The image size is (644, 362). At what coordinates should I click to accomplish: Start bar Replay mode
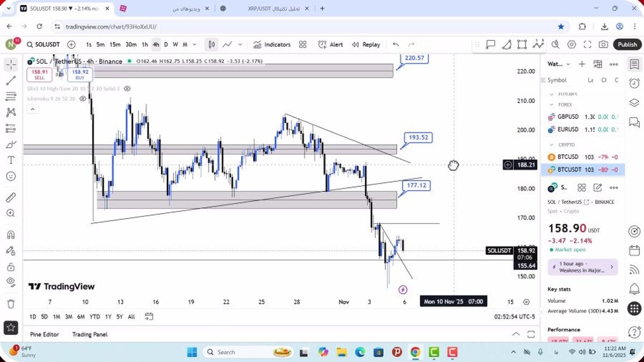[x=366, y=45]
